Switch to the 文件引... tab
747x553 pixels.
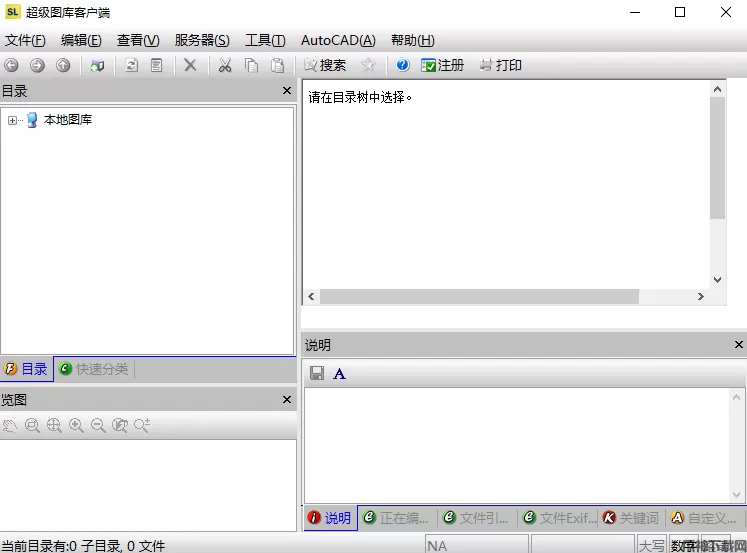point(476,518)
